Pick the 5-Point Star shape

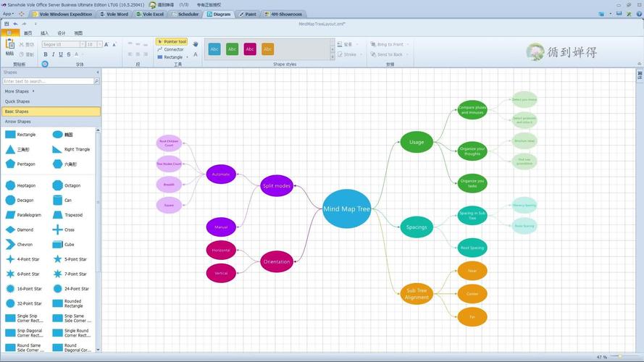click(70, 259)
